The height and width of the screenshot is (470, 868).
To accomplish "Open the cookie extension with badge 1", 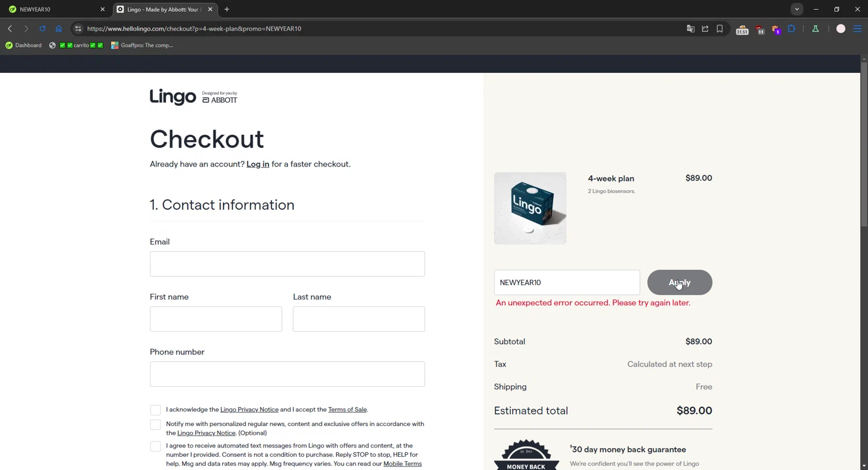I will [776, 29].
